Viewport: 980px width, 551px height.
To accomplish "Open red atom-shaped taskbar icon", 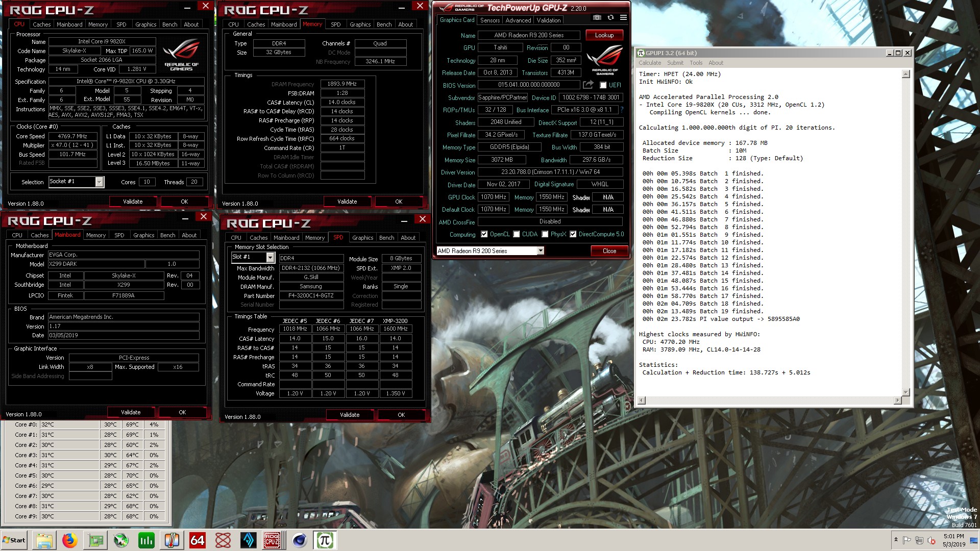I will tap(223, 540).
